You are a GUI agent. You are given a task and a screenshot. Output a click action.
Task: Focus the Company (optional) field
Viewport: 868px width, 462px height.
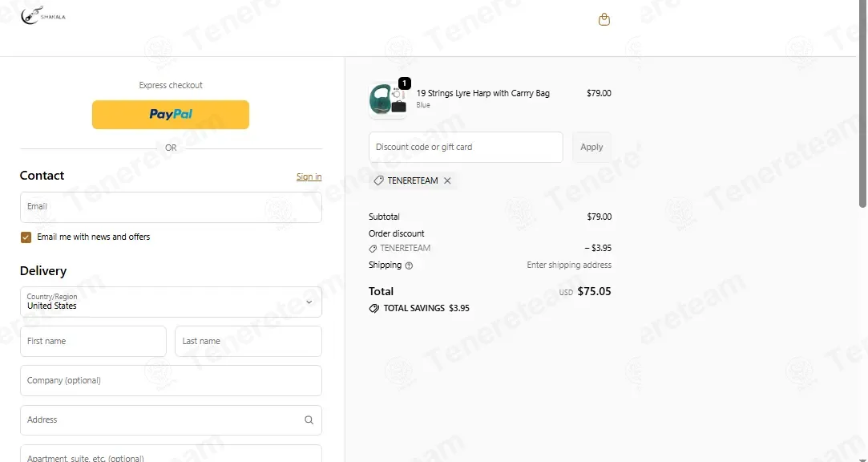[171, 380]
